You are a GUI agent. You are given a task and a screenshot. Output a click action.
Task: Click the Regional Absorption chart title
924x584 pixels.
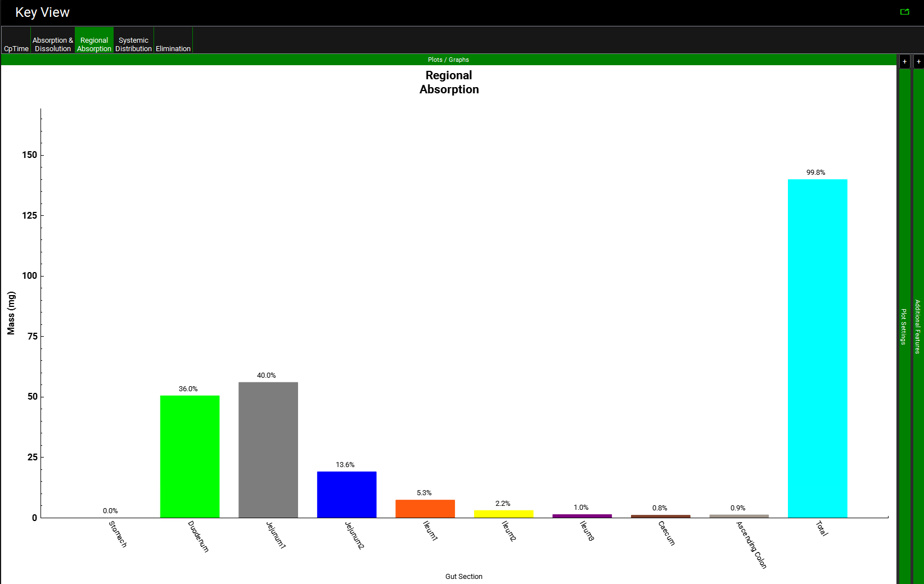(449, 82)
